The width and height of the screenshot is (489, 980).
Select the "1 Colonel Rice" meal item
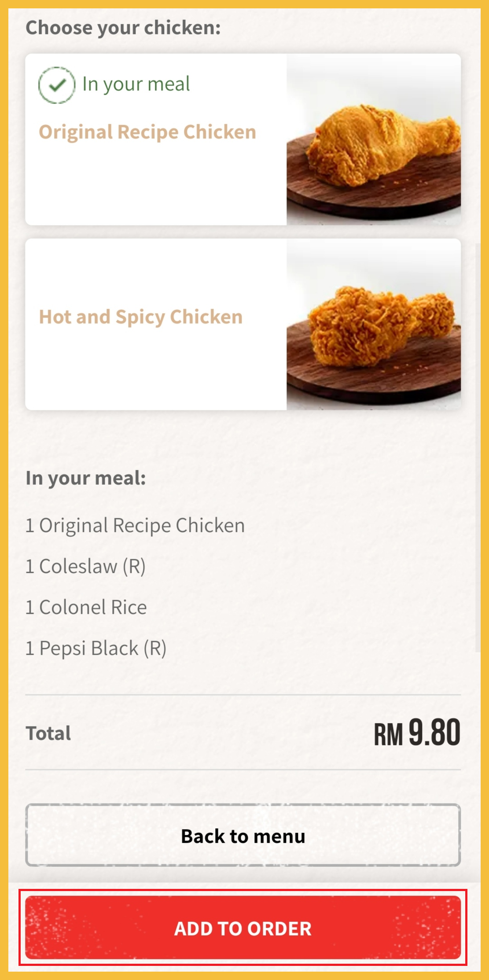pos(86,607)
